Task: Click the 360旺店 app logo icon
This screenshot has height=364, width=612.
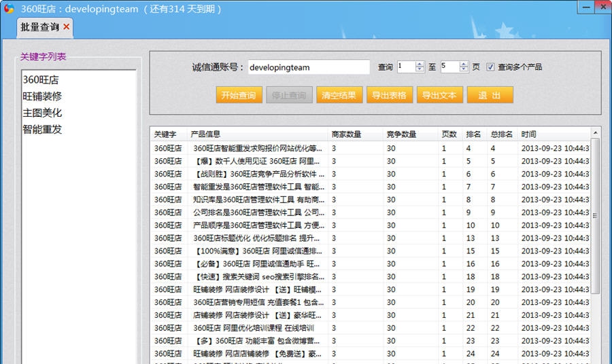Action: [8, 8]
